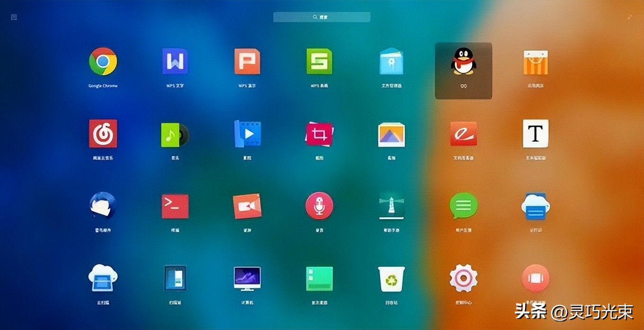
Task: Open Control Center gear icon
Action: (x=464, y=278)
